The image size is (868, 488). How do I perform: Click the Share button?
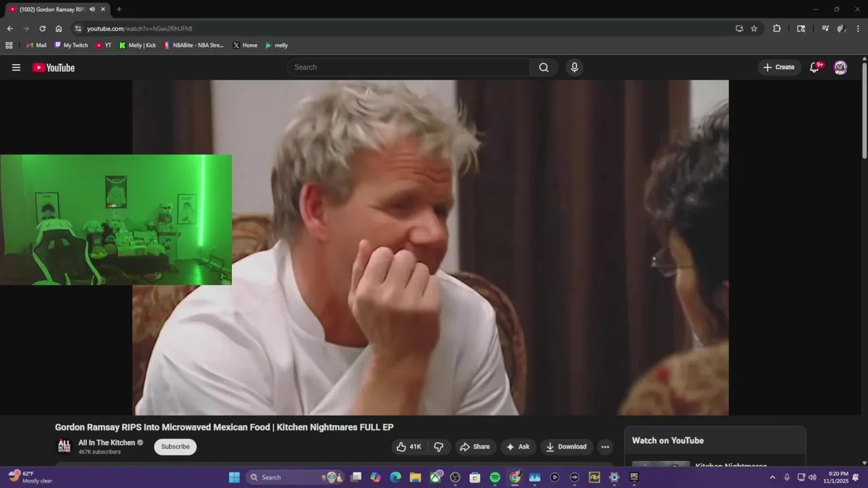pos(474,447)
